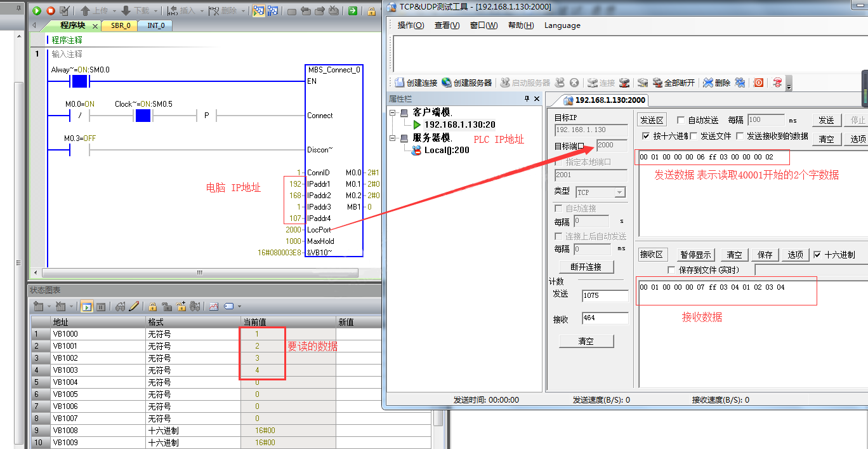Screen dimensions: 868x449
Task: Click the green Run PLC icon
Action: click(x=37, y=11)
